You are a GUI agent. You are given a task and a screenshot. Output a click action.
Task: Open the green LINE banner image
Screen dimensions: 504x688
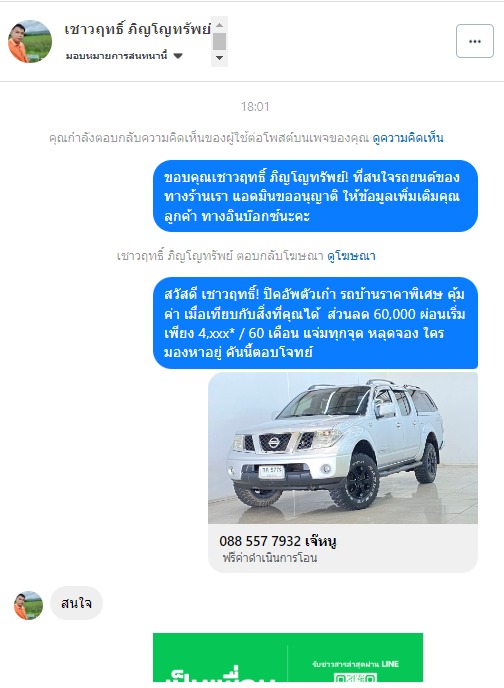pos(288,657)
